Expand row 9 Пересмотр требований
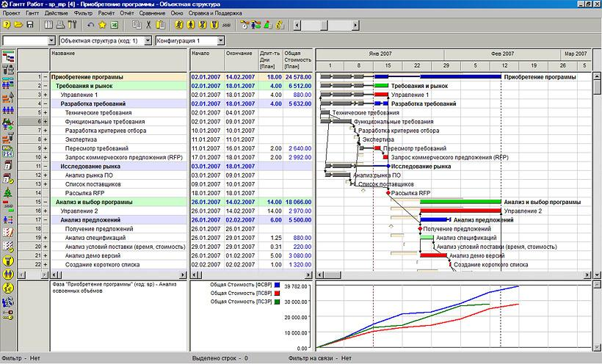This screenshot has height=364, width=602. (45, 148)
